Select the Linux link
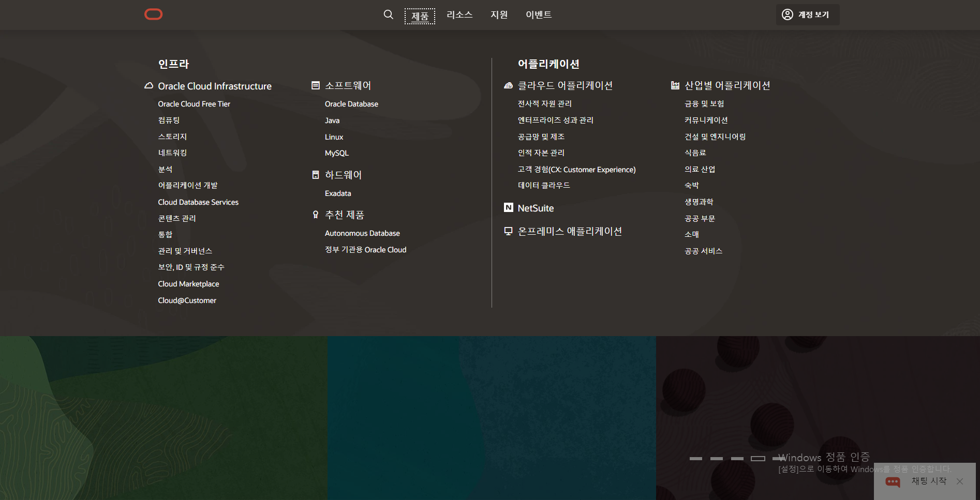The image size is (980, 500). point(334,137)
